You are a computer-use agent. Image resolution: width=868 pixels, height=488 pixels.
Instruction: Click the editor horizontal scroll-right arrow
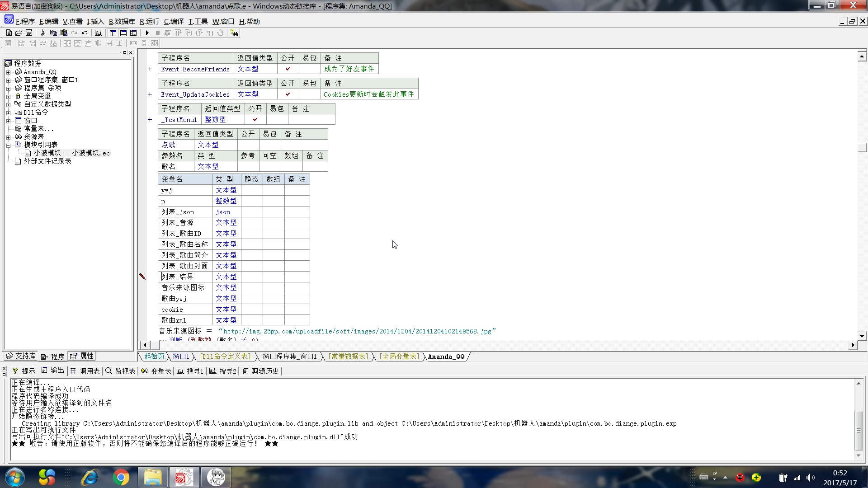[853, 345]
